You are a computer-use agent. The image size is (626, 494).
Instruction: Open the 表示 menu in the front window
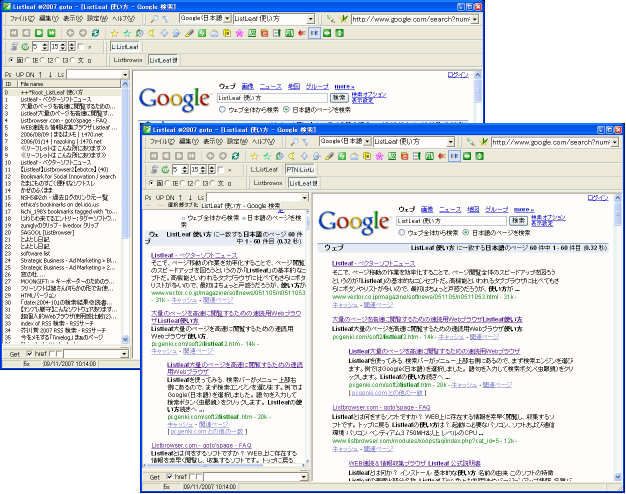coord(212,141)
